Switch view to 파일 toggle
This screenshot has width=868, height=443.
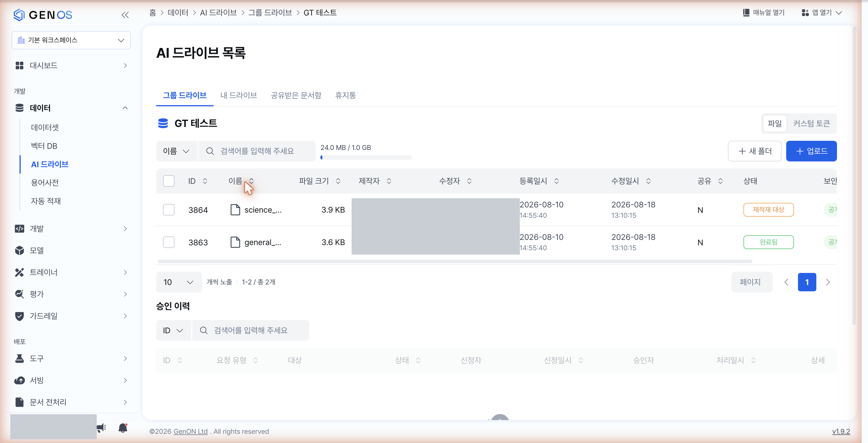[x=775, y=124]
